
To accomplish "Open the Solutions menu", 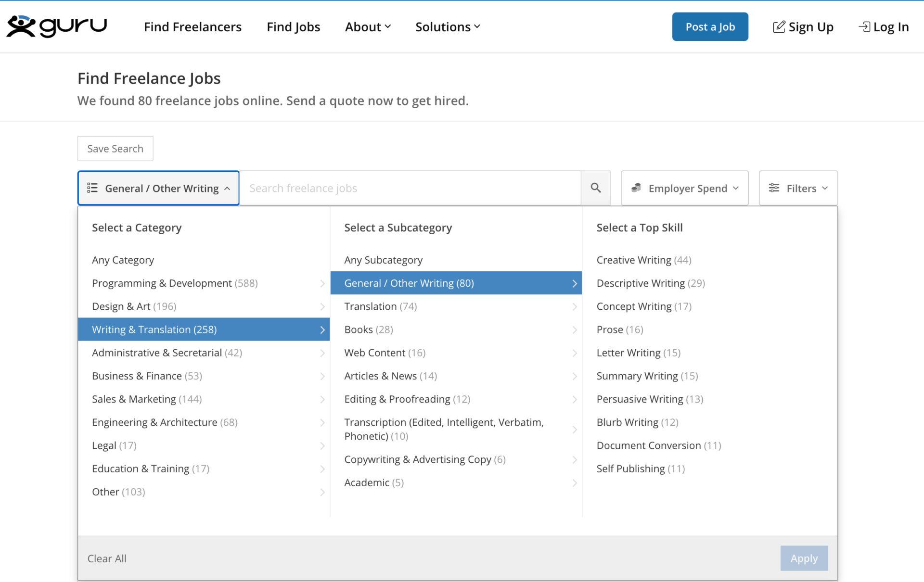I will coord(447,27).
